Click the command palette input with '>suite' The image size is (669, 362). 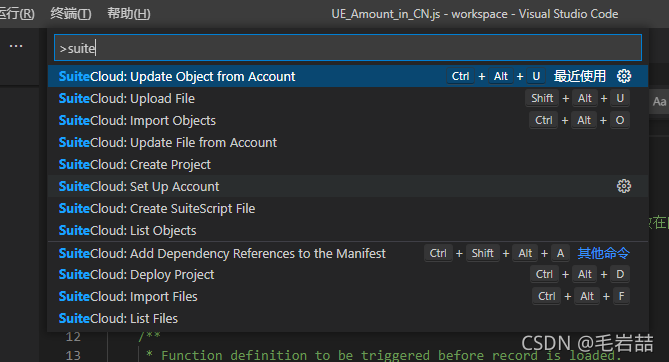coord(348,48)
